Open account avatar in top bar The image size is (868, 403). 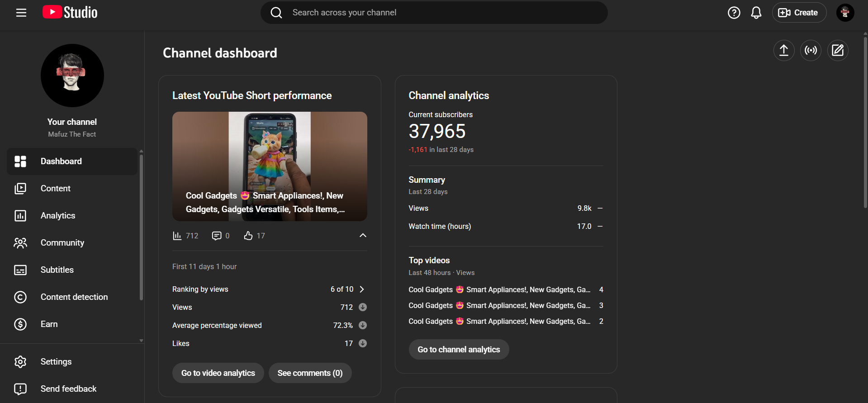point(844,13)
